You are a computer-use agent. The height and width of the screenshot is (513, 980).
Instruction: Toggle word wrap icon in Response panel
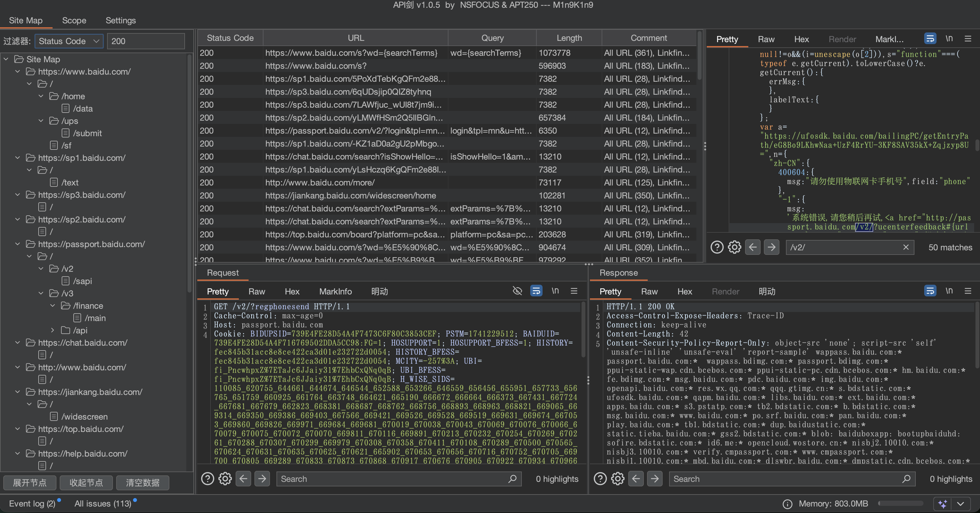click(x=930, y=291)
